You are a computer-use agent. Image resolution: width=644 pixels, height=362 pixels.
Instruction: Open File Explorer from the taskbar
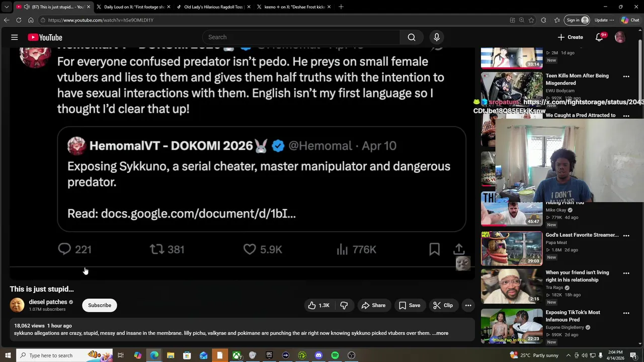[x=170, y=355]
